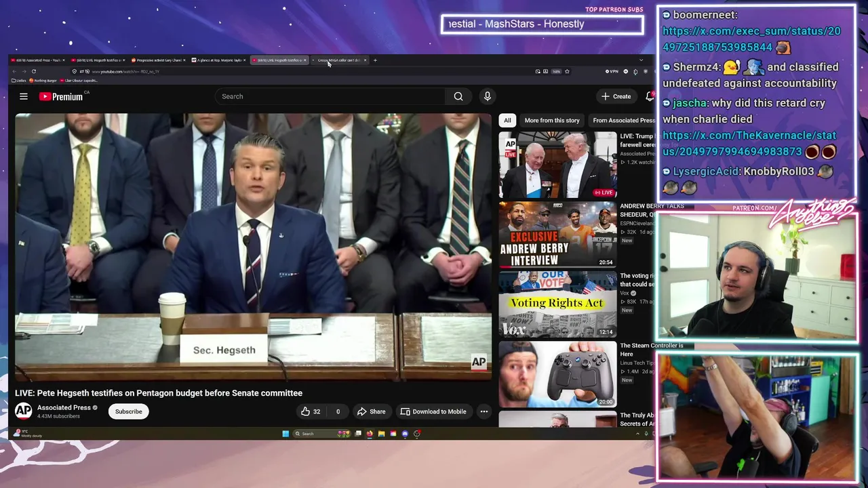The height and width of the screenshot is (488, 868).
Task: Open the Vox Voting Rights Act thumbnail
Action: pos(557,304)
